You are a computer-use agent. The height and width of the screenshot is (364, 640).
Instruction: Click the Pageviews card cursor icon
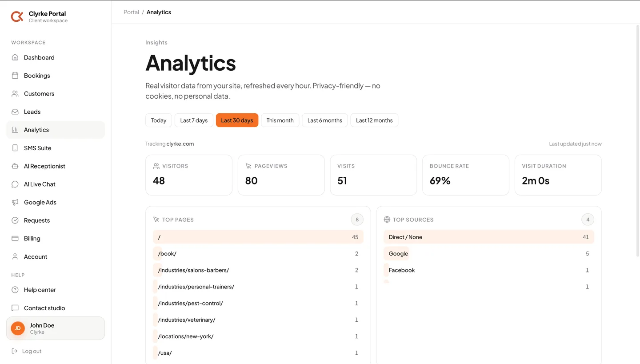click(248, 166)
